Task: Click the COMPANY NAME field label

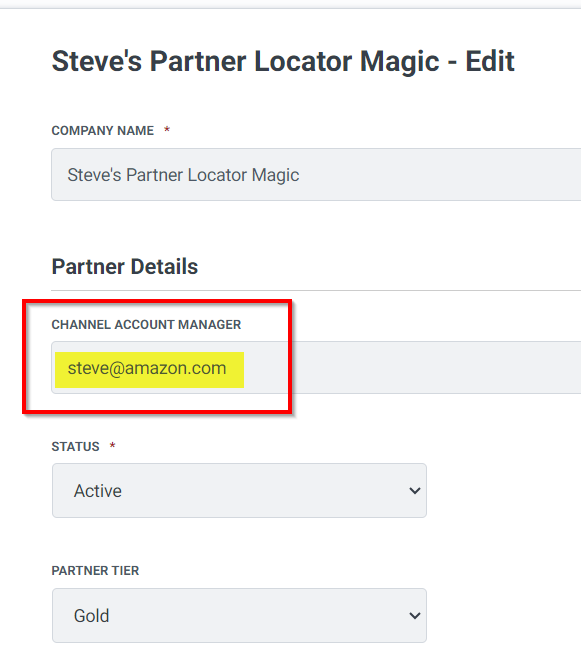Action: [103, 130]
